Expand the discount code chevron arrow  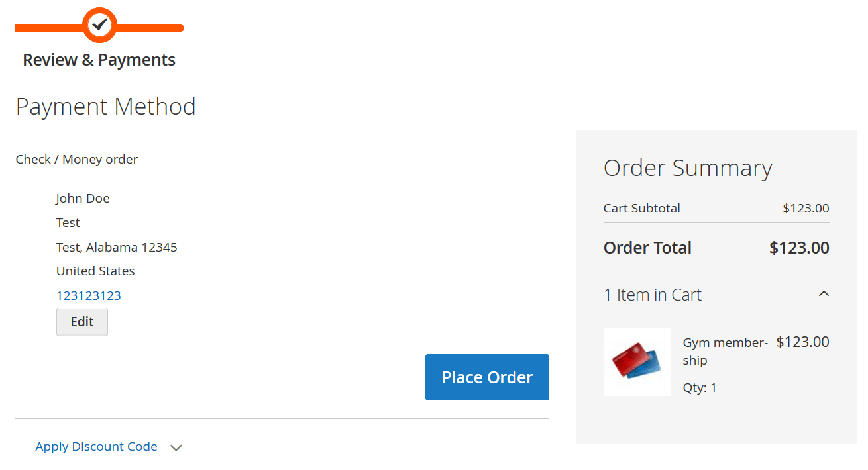tap(176, 447)
